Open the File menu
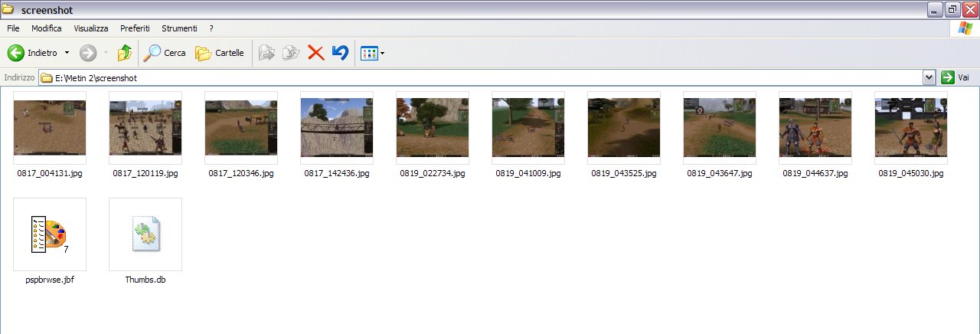 pos(13,28)
